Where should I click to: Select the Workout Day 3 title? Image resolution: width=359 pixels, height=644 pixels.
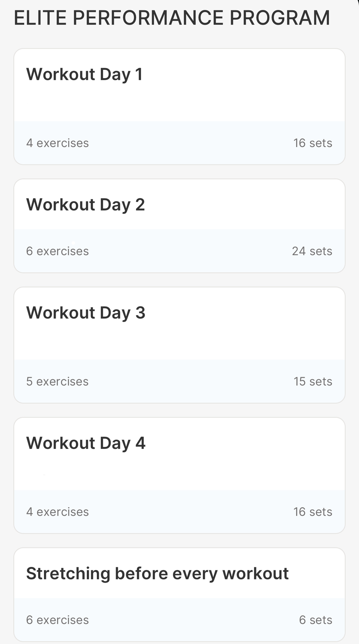tap(86, 313)
